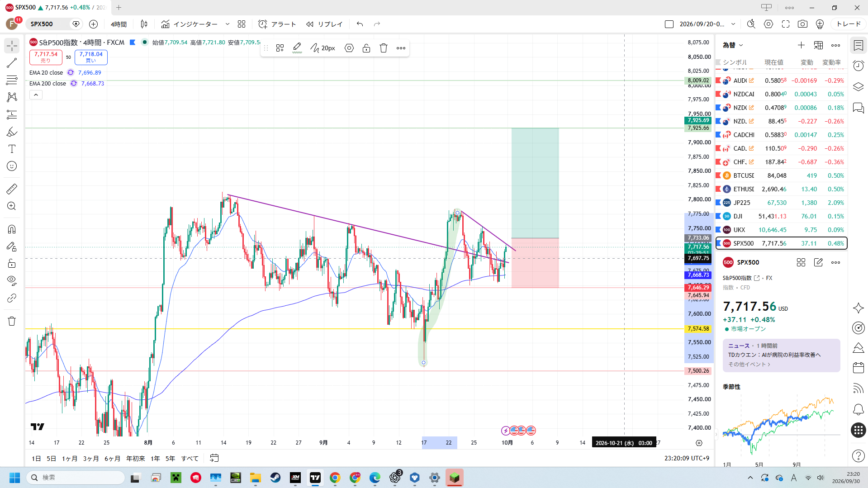Select the text annotation tool

pos(12,149)
